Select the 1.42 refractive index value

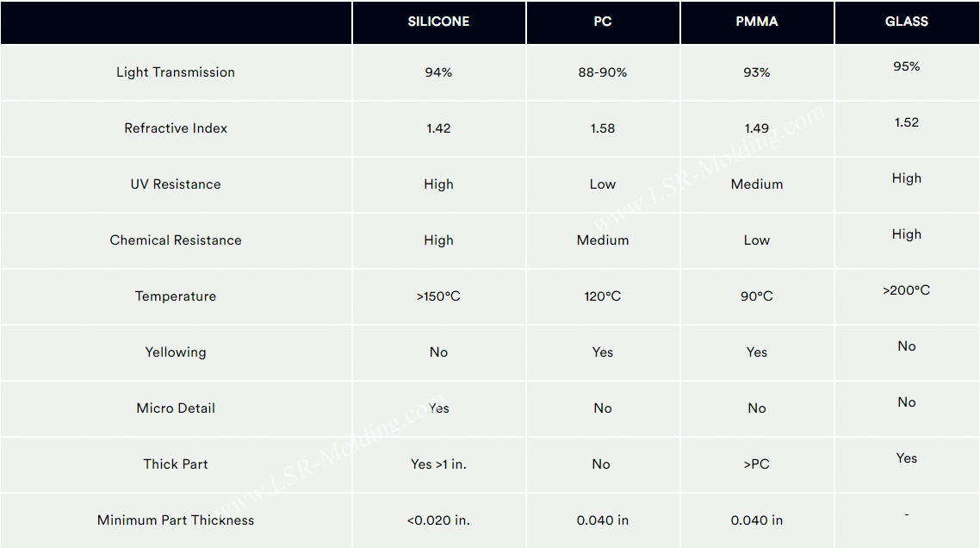click(x=438, y=128)
